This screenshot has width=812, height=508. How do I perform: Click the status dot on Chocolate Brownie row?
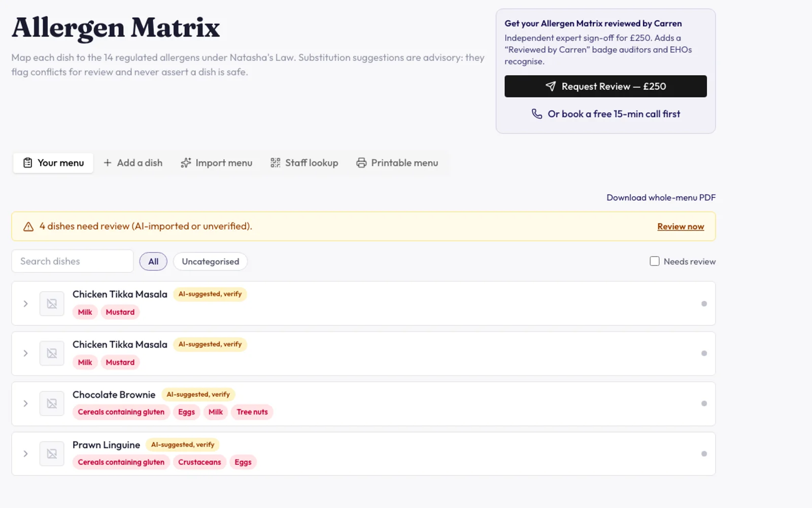pyautogui.click(x=704, y=403)
